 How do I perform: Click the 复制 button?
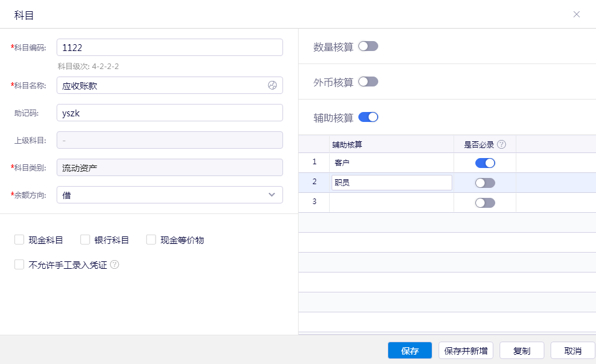521,350
